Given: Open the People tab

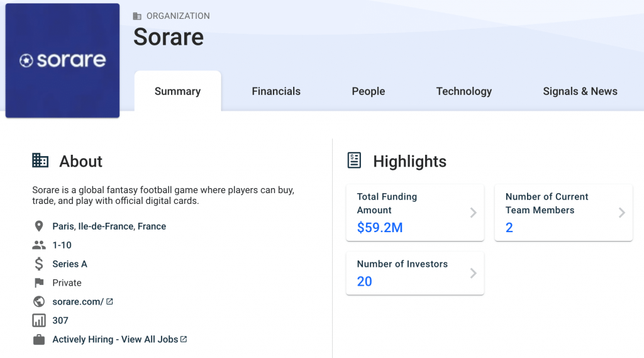Looking at the screenshot, I should pos(369,91).
